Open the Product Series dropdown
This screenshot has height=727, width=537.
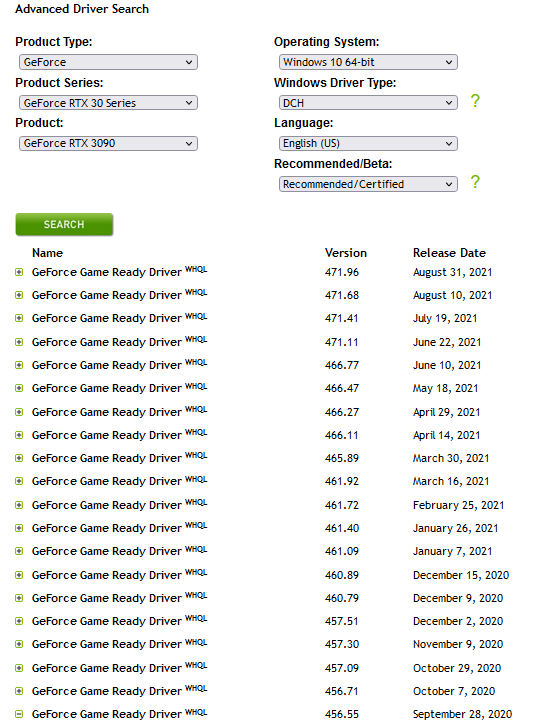tap(108, 102)
